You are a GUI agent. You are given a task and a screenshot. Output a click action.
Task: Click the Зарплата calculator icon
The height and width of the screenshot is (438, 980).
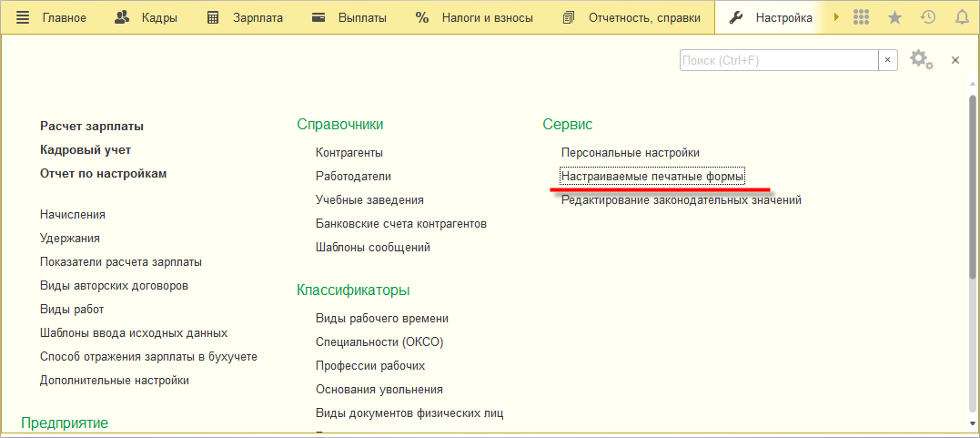(213, 17)
